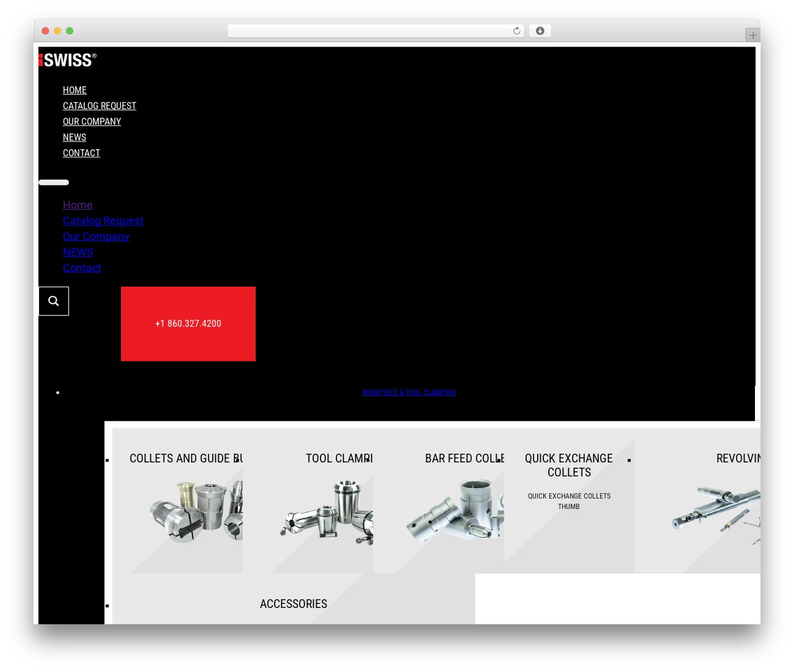The image size is (794, 672).
Task: Open HOME in the top menu
Action: pos(74,90)
